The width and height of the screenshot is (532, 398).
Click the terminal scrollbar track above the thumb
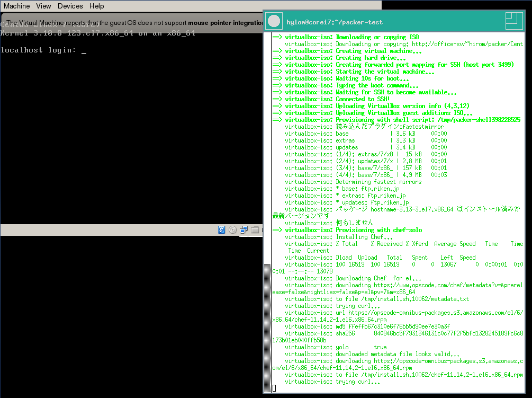pos(267,148)
